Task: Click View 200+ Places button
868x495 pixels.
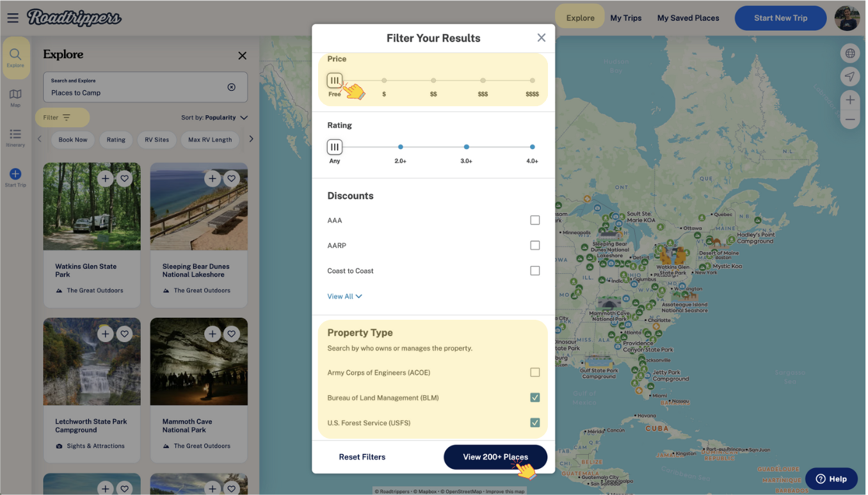Action: (x=495, y=457)
